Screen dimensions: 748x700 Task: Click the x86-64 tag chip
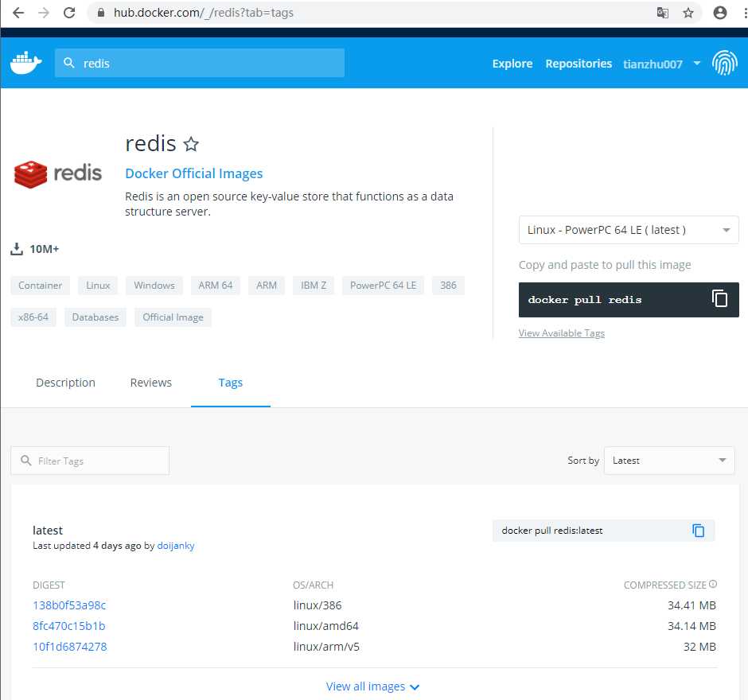click(33, 317)
